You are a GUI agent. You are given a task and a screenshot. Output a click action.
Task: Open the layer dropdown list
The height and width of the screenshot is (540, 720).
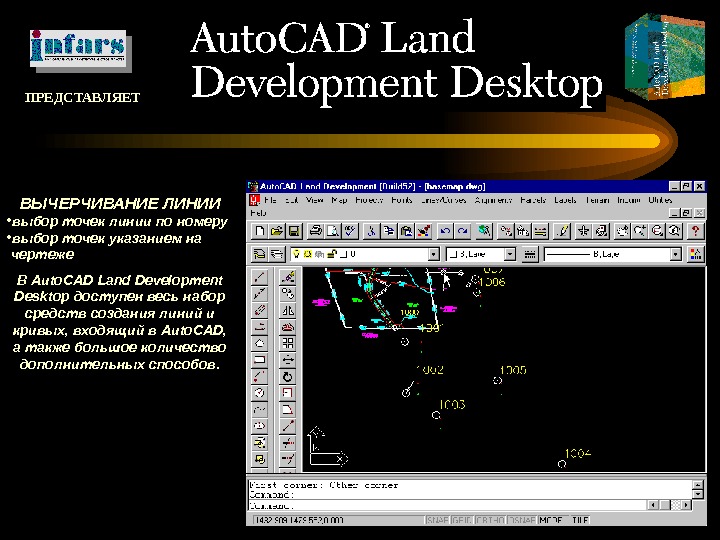[x=433, y=254]
